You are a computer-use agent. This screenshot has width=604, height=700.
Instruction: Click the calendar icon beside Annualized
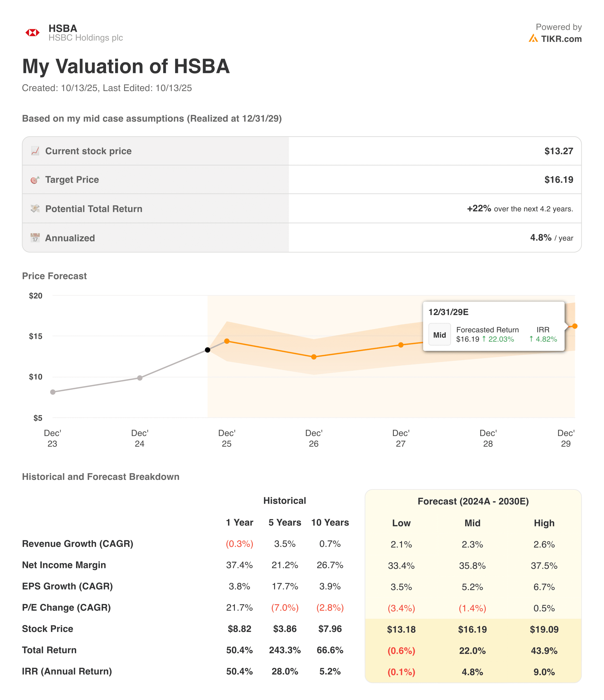[x=35, y=238]
